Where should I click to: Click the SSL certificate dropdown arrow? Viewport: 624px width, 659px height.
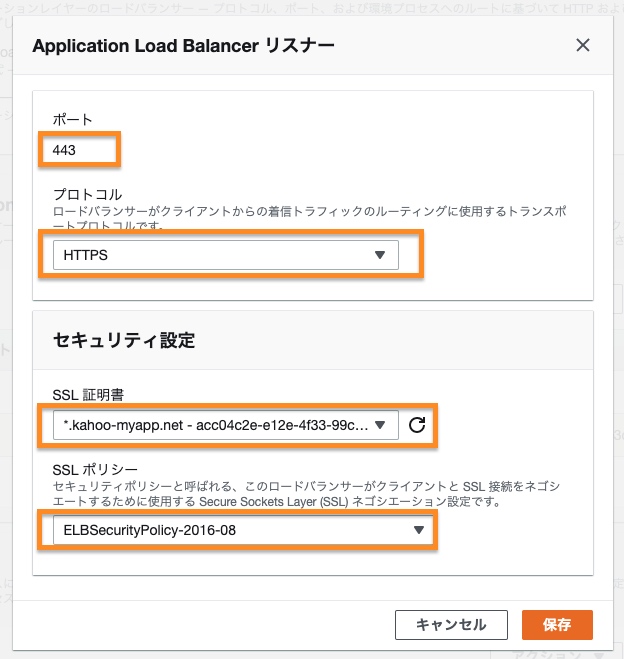coord(385,425)
